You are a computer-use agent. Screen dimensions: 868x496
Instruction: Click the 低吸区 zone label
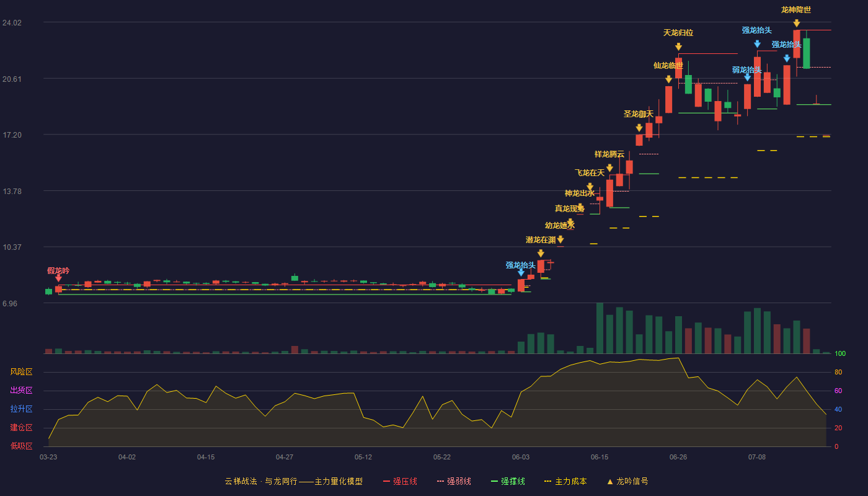pos(21,446)
